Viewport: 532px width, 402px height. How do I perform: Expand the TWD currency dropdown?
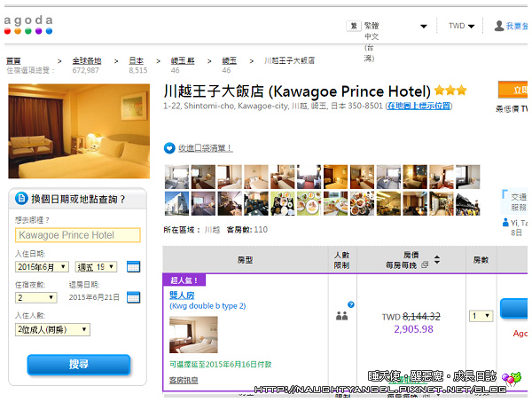(x=461, y=26)
